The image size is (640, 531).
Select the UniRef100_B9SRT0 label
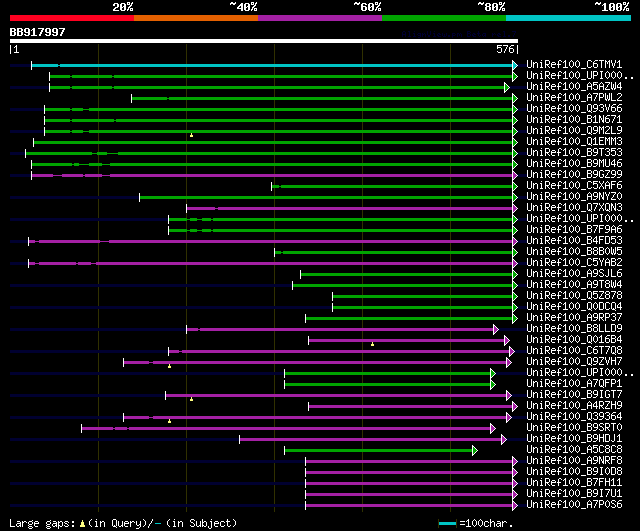[574, 428]
